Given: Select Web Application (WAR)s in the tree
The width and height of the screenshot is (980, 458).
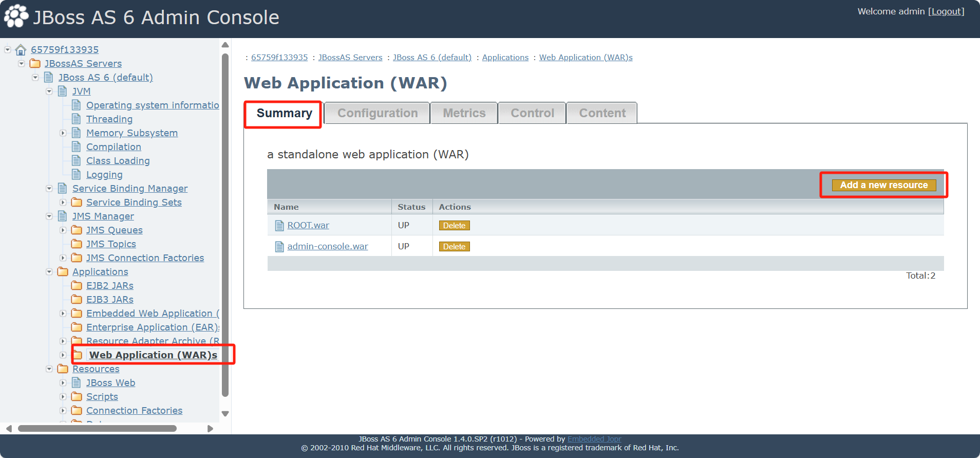Looking at the screenshot, I should tap(153, 355).
